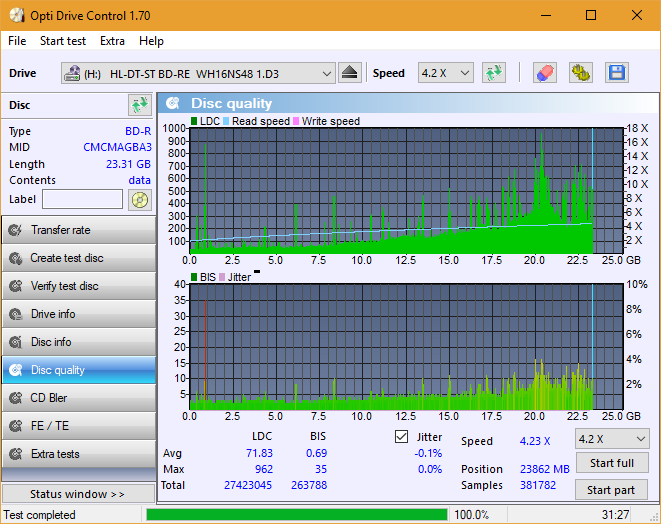Click the CD Bler sidebar icon
Image resolution: width=661 pixels, height=524 pixels.
(x=16, y=398)
